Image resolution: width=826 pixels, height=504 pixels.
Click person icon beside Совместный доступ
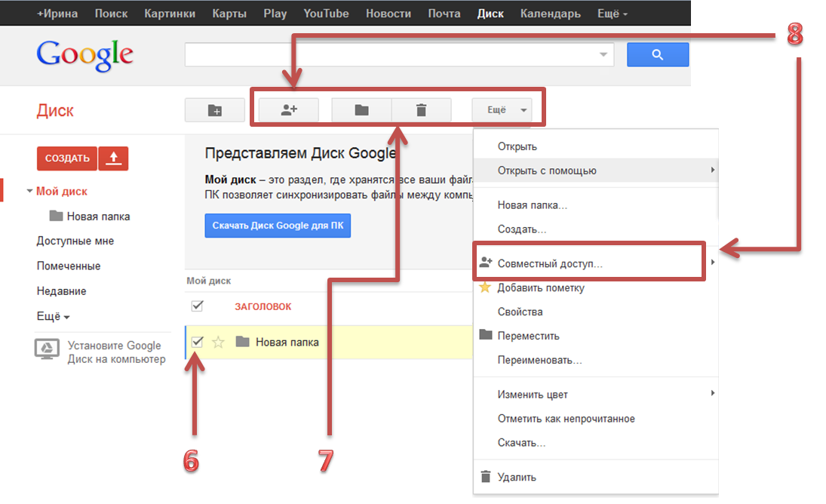[486, 263]
